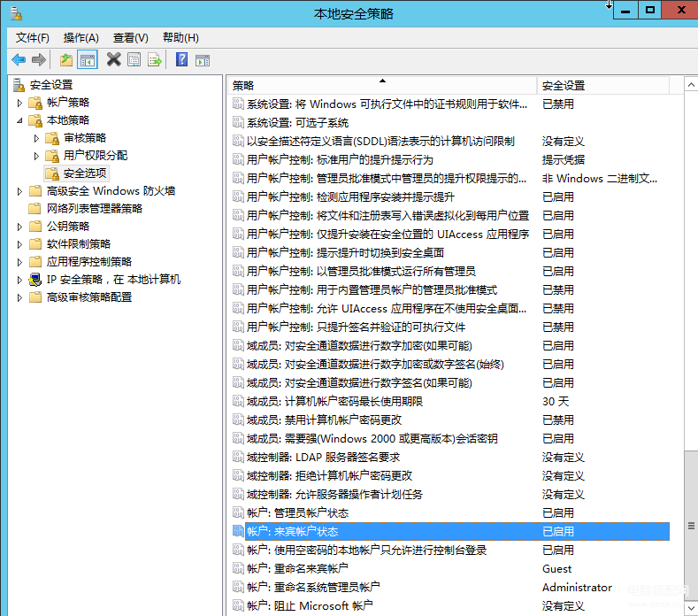698x616 pixels.
Task: Expand the IP 安全策略 tree node
Action: [19, 280]
